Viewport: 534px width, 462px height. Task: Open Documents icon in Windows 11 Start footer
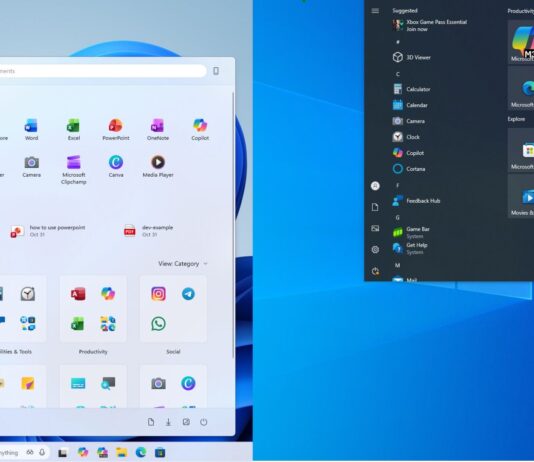151,422
